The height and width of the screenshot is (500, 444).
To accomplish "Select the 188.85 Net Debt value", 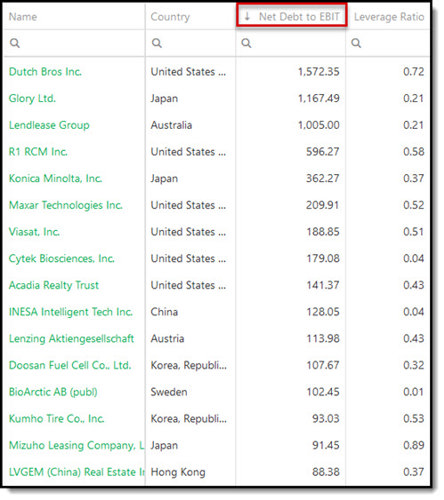I will point(323,232).
